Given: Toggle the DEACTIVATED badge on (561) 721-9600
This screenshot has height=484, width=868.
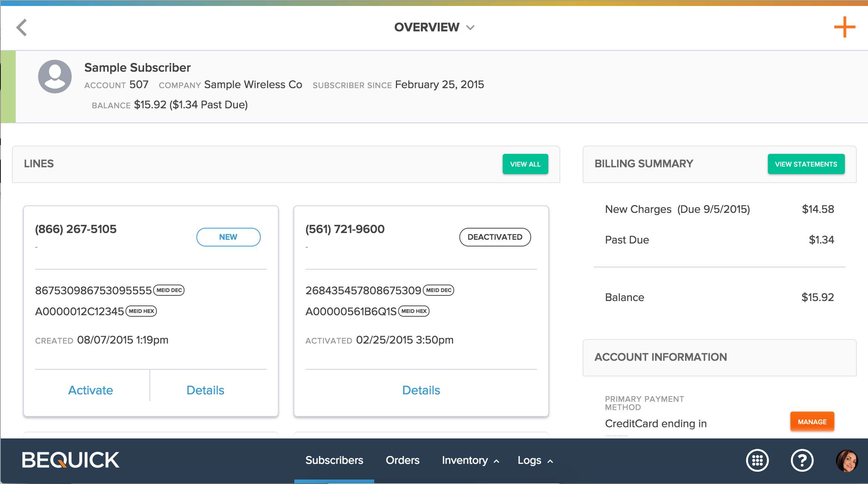Looking at the screenshot, I should coord(495,237).
